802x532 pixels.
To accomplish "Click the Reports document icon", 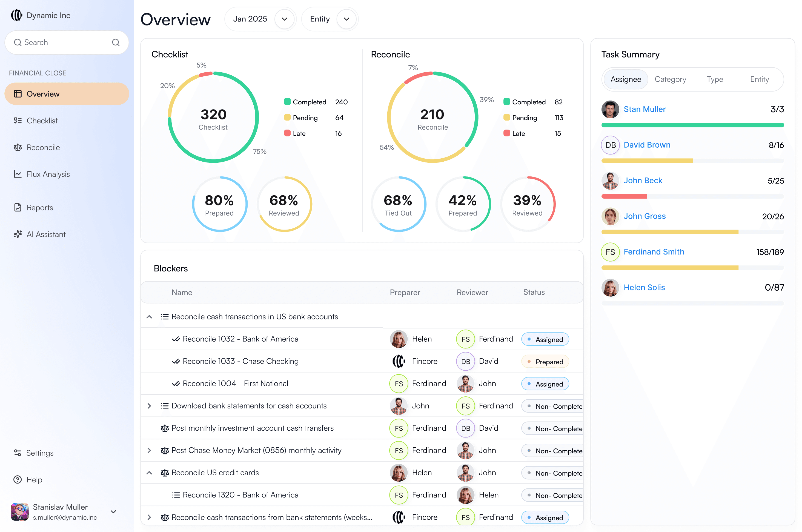I will coord(18,207).
